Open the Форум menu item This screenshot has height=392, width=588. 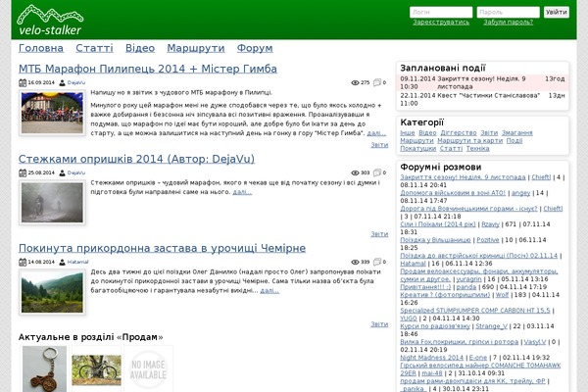tap(255, 48)
